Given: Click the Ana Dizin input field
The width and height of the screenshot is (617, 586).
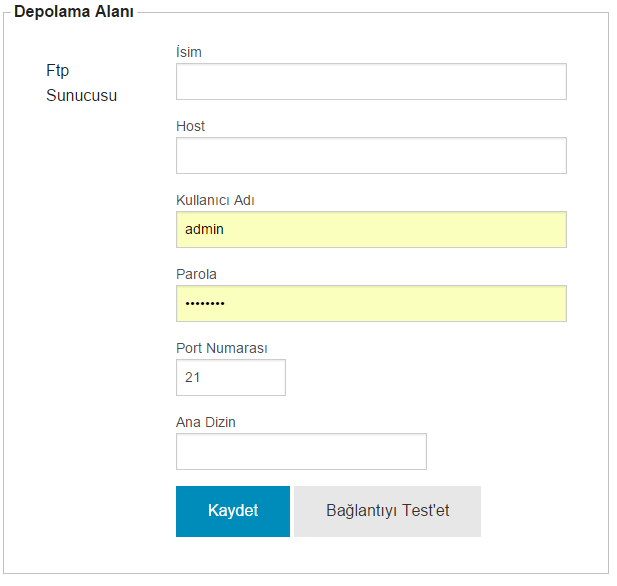Looking at the screenshot, I should [x=301, y=451].
